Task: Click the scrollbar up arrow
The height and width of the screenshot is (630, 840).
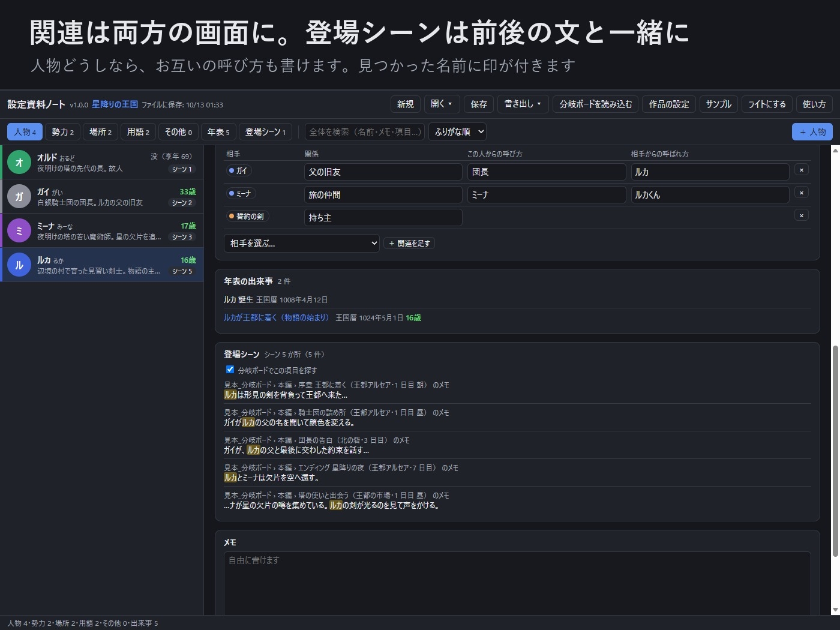Action: point(835,150)
